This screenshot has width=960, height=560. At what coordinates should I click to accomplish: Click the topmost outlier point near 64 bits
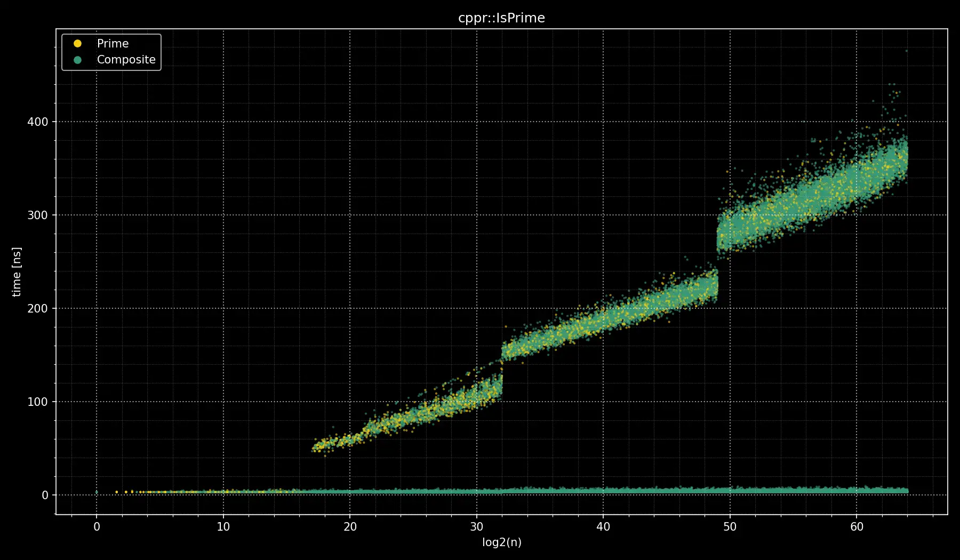point(906,51)
